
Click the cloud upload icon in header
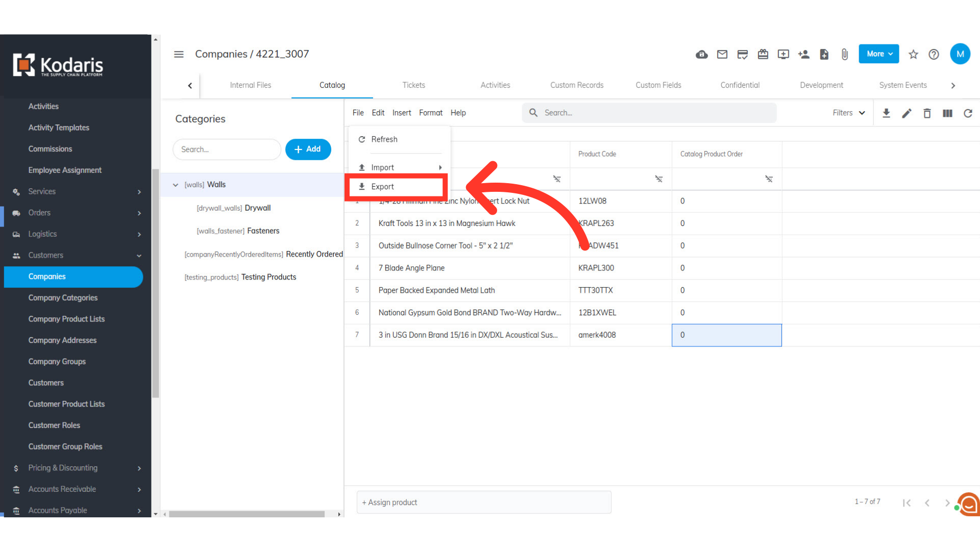(x=702, y=54)
